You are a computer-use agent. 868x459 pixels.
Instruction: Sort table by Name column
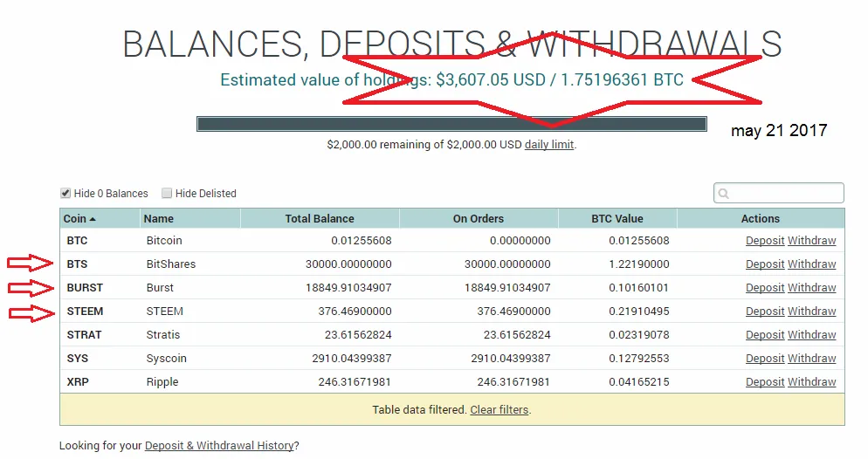coord(158,218)
